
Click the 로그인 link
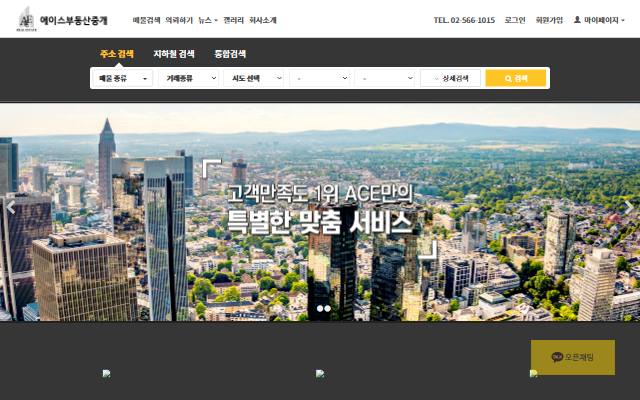coord(515,20)
